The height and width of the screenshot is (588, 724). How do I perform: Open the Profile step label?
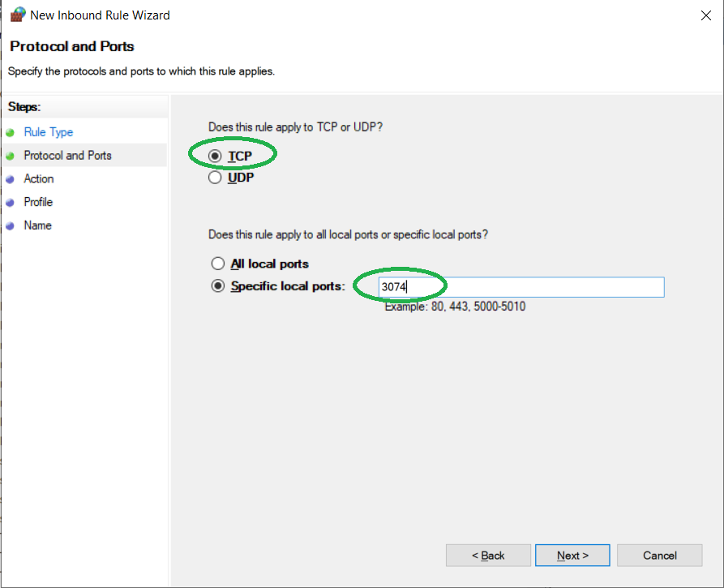(x=38, y=202)
